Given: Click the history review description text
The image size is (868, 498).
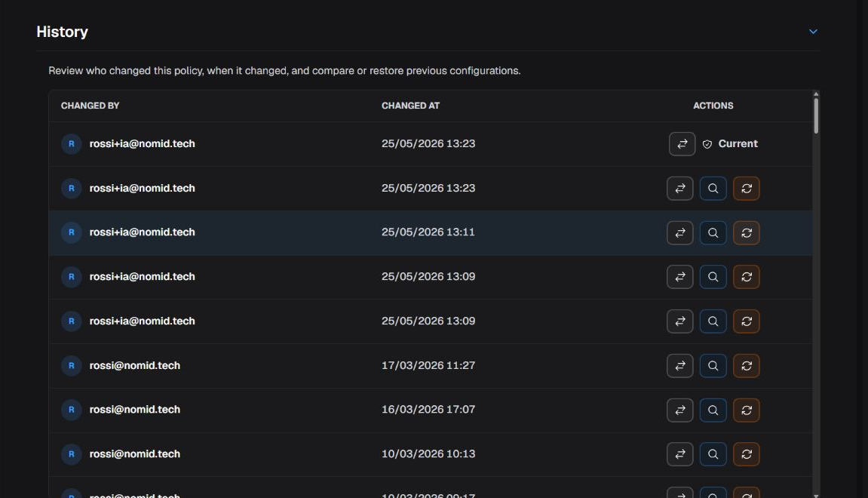Looking at the screenshot, I should 284,71.
